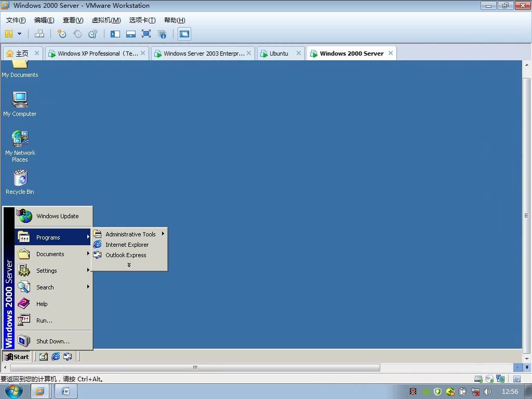Click the Windows 2000 Start button
532x399 pixels.
point(17,356)
